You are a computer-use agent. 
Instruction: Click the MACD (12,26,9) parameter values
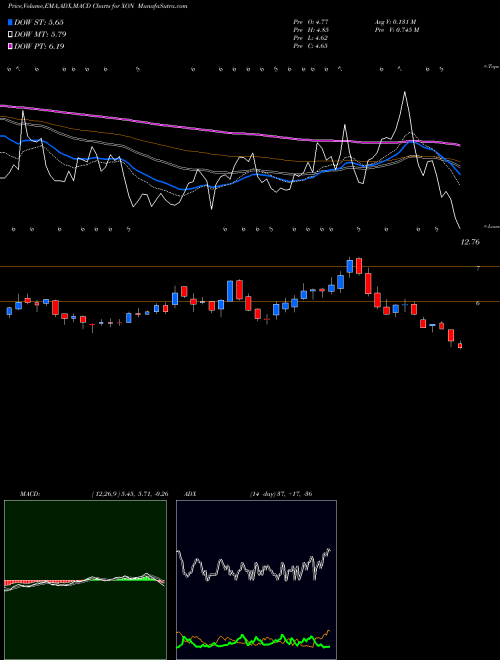[x=130, y=494]
